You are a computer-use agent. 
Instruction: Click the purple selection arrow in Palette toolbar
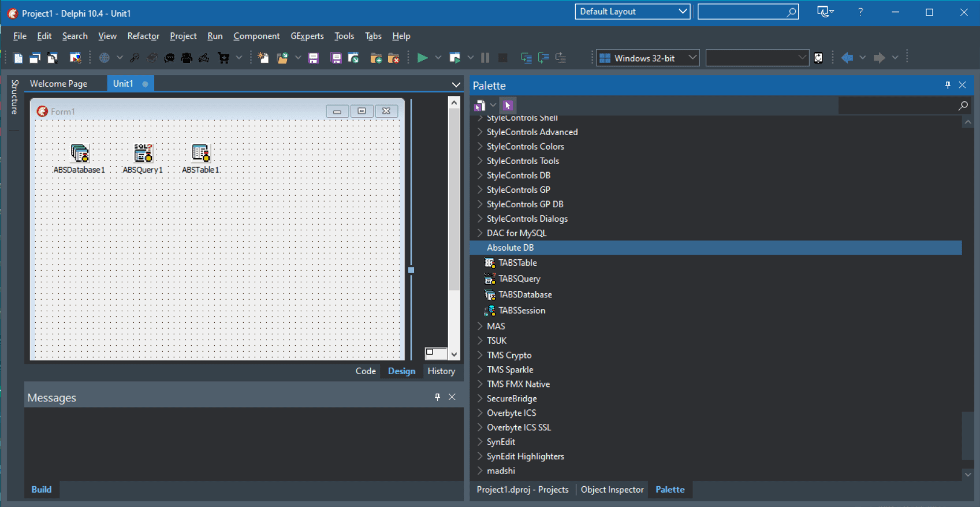pos(508,105)
